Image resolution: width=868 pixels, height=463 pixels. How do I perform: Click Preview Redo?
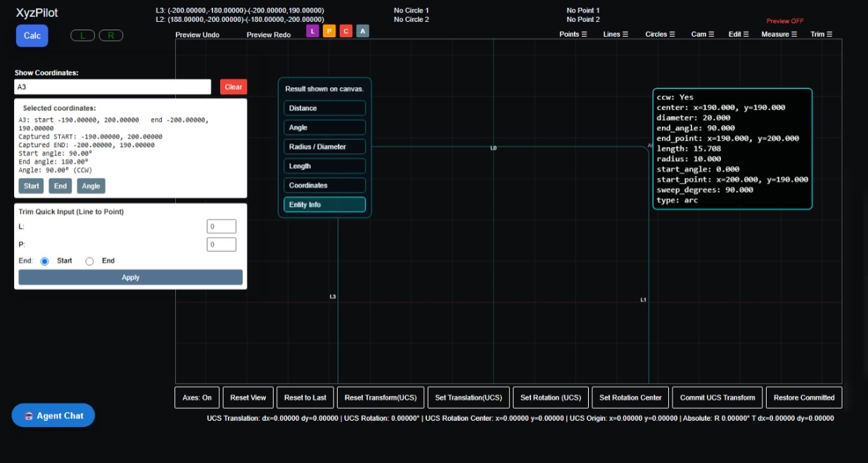269,34
